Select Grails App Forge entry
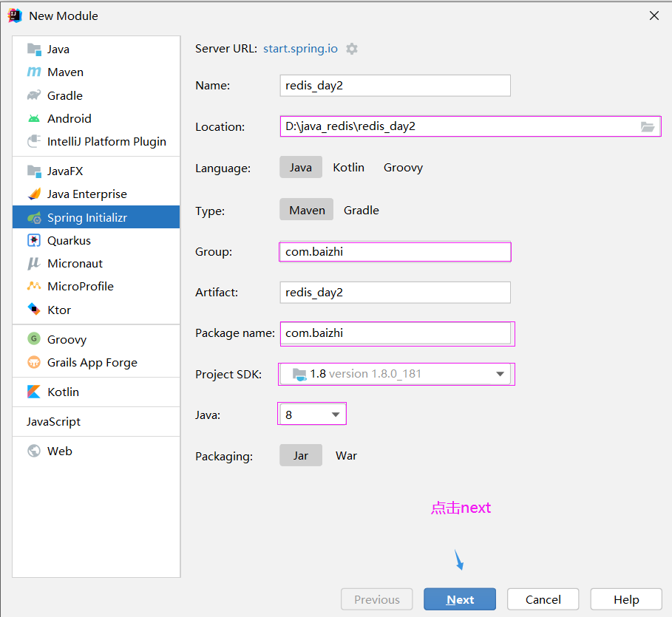 coord(96,363)
